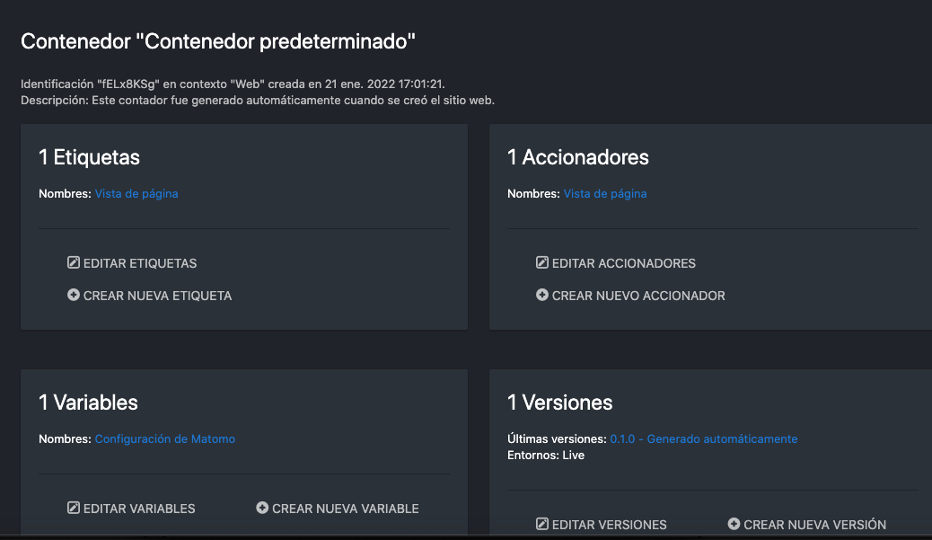Open the EDITAR ETIQUETAS link
Viewport: 932px width, 540px height.
click(140, 263)
